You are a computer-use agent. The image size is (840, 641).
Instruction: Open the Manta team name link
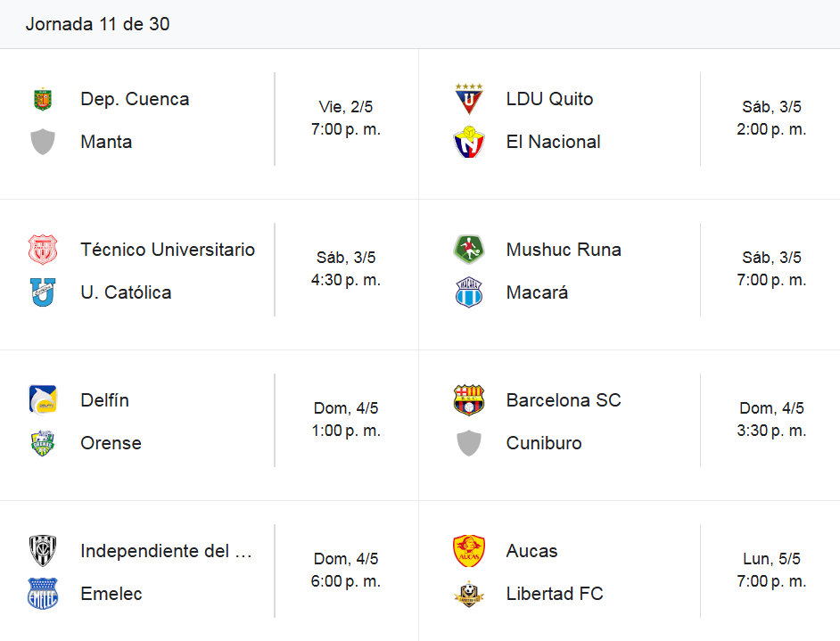(106, 142)
